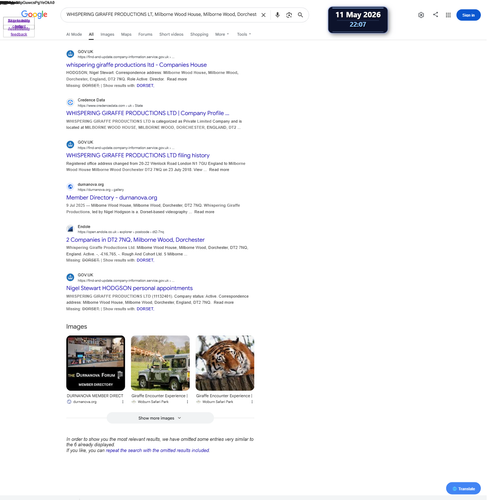Image resolution: width=493 pixels, height=500 pixels.
Task: Switch to Images tab
Action: (x=108, y=34)
